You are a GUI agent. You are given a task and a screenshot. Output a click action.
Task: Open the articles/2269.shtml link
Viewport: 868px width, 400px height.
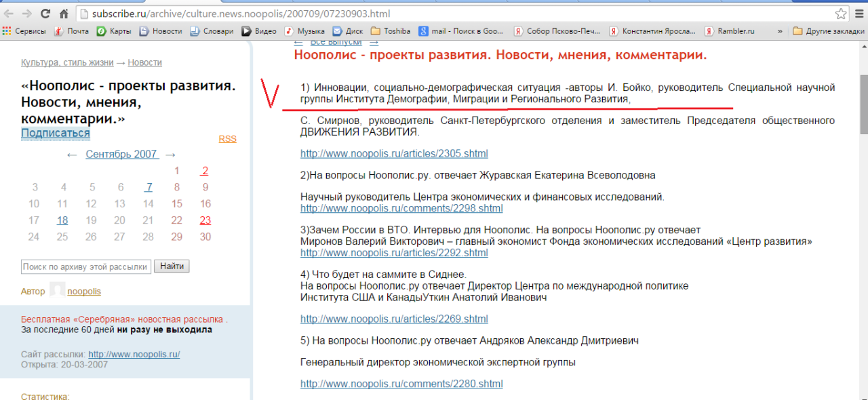click(394, 319)
